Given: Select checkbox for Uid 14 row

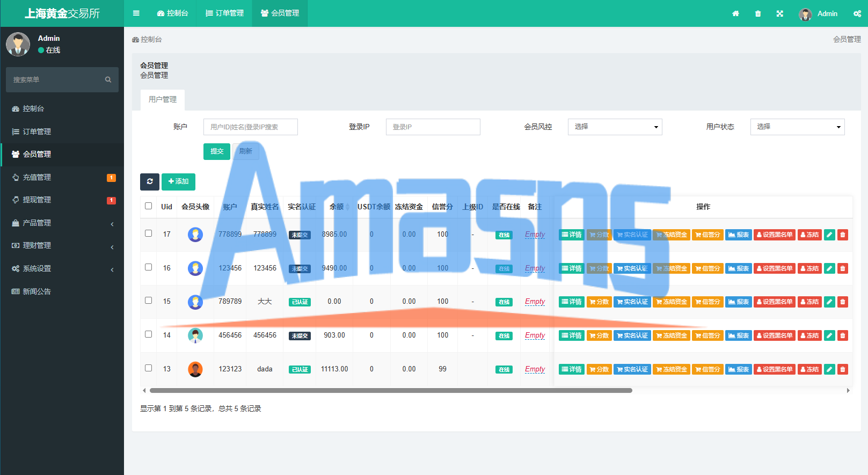Looking at the screenshot, I should tap(149, 334).
